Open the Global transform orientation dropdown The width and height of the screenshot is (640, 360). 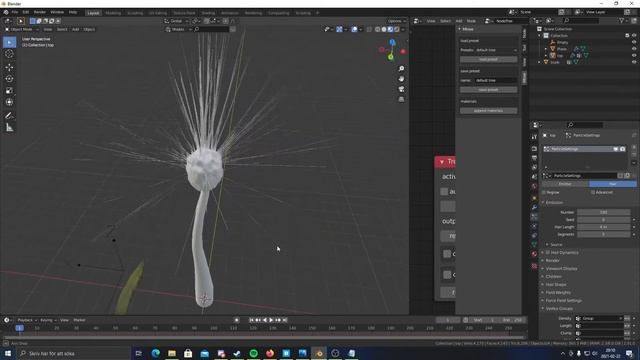click(176, 21)
